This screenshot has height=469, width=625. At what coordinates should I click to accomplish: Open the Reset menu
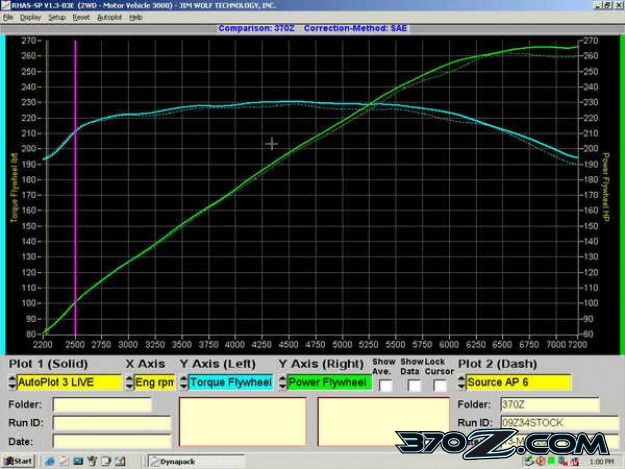(81, 18)
